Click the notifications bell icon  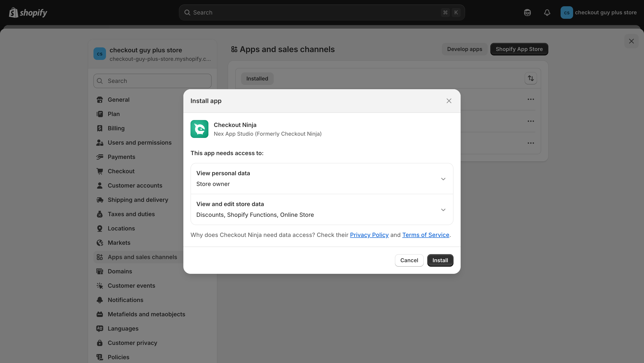(x=547, y=13)
